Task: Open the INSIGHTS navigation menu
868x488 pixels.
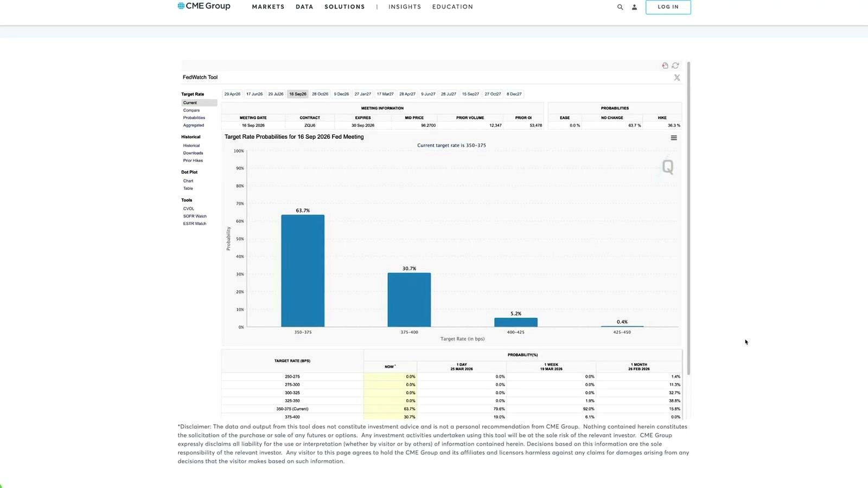Action: 405,7
